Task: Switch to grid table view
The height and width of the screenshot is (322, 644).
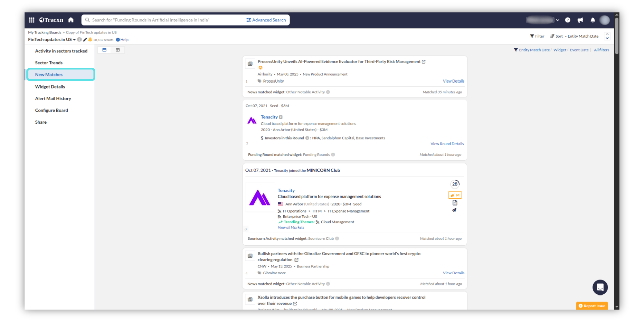Action: (118, 50)
